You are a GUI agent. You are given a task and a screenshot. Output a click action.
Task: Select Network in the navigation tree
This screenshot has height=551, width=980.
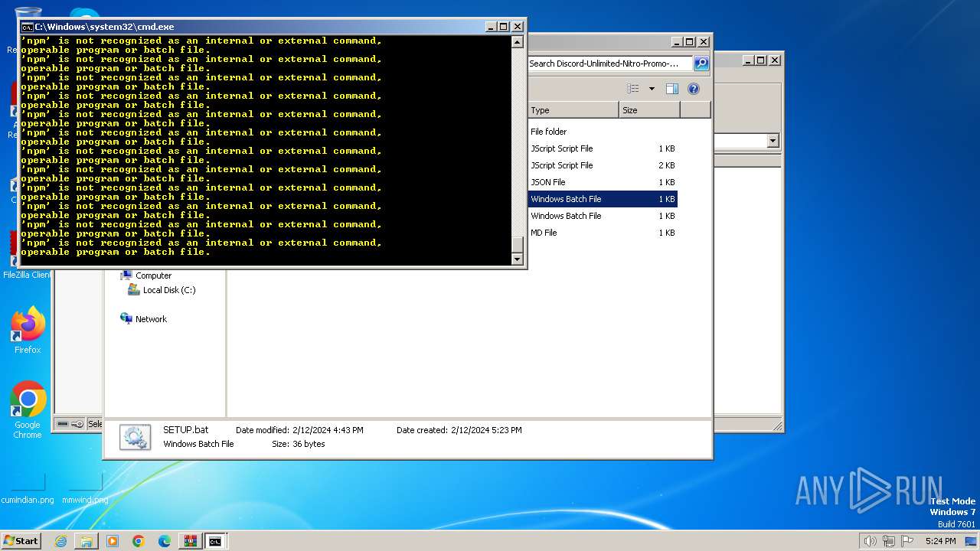pyautogui.click(x=151, y=319)
